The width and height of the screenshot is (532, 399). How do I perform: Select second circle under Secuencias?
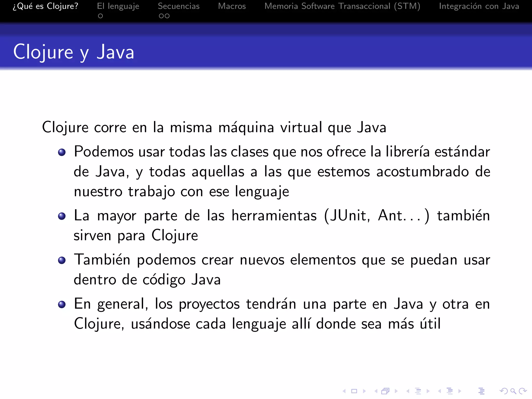point(167,16)
